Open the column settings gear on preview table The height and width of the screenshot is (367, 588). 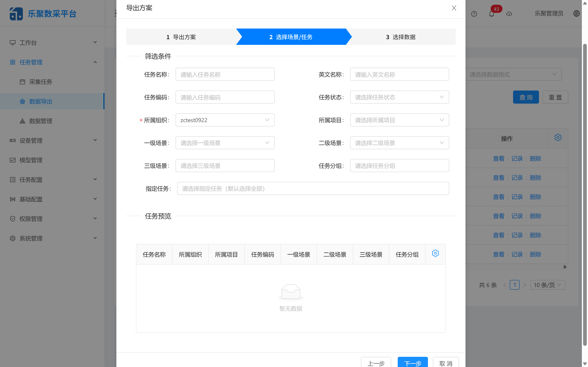(x=435, y=253)
